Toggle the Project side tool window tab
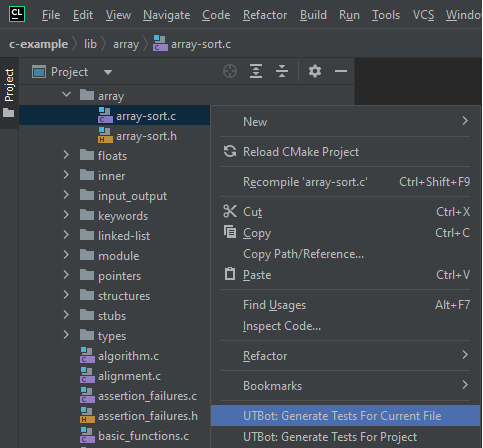The height and width of the screenshot is (448, 483). pyautogui.click(x=9, y=93)
